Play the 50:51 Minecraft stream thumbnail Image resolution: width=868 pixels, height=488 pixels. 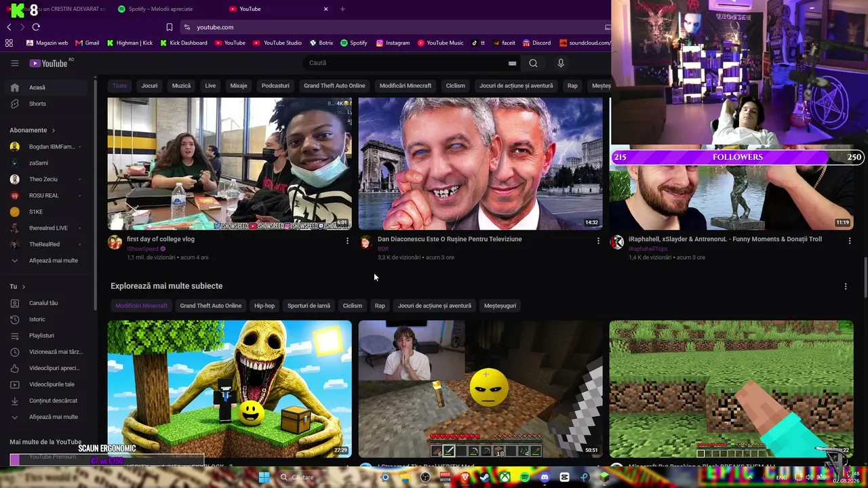(481, 389)
